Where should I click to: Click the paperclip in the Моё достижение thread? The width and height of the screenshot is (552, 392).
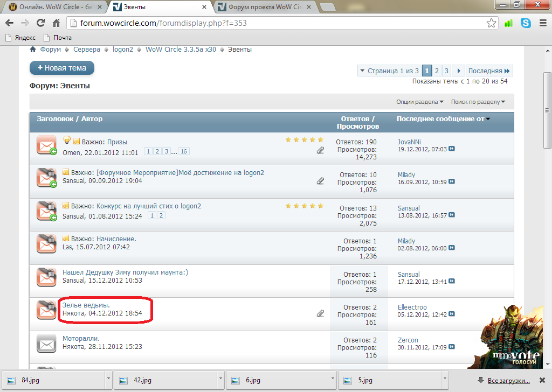320,181
